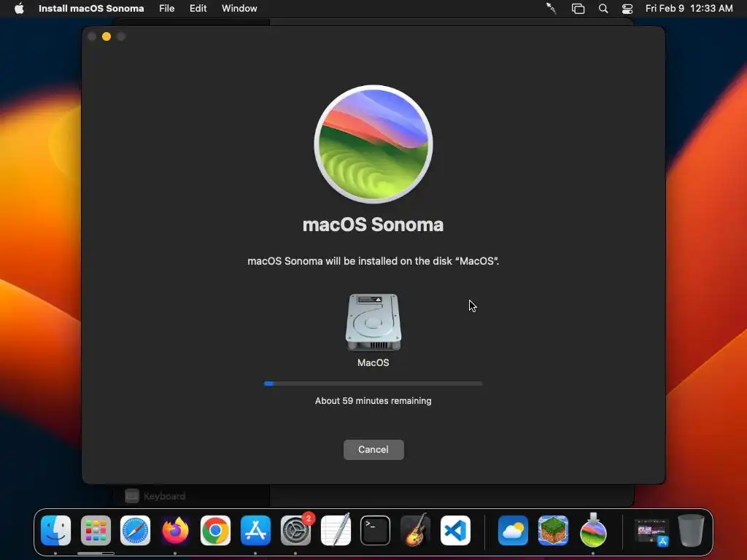Open Control Center in the menu bar
This screenshot has height=560, width=747.
point(627,9)
